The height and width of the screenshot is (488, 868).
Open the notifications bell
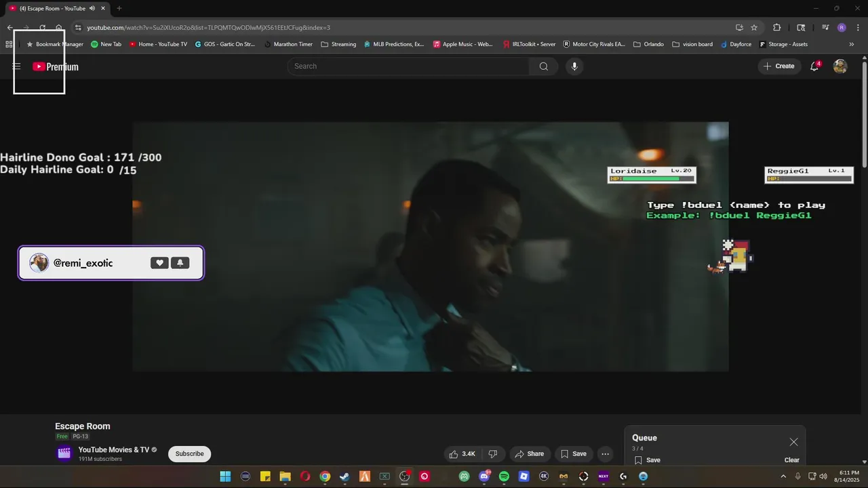tap(814, 66)
